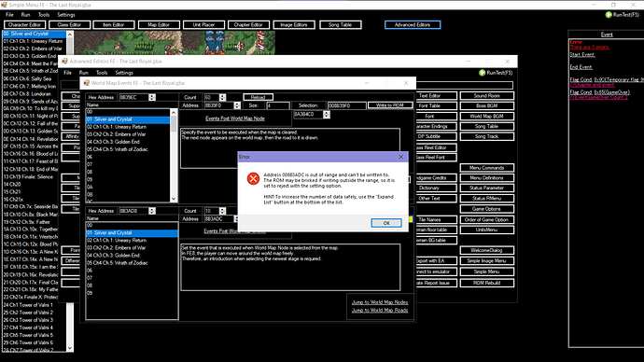Open the Sound Room editor

(486, 95)
